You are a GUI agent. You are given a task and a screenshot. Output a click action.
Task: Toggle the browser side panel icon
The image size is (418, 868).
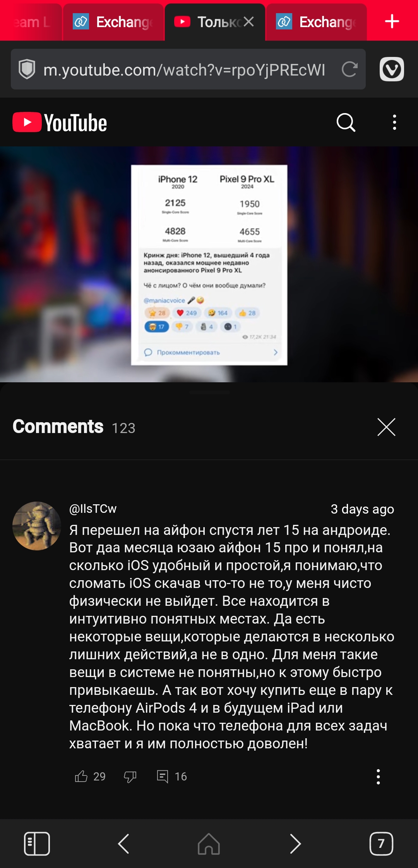[x=37, y=843]
